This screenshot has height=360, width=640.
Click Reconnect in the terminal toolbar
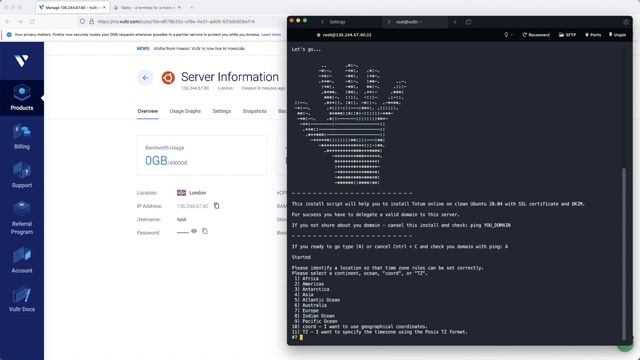pyautogui.click(x=536, y=35)
